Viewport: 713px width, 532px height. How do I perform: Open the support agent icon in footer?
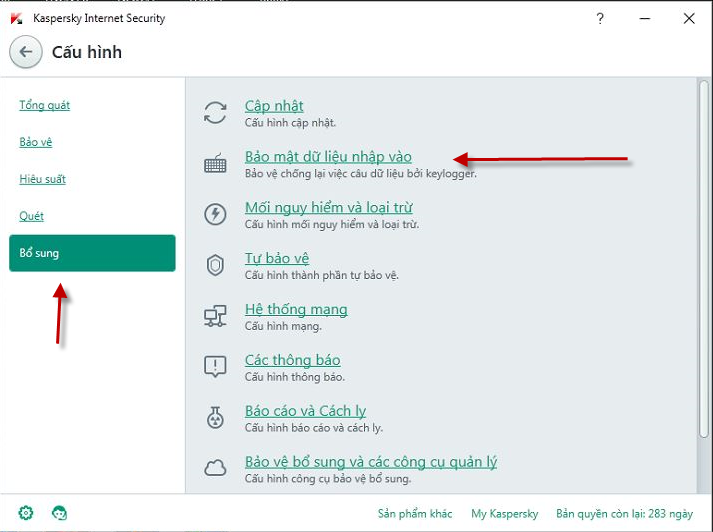pyautogui.click(x=59, y=513)
